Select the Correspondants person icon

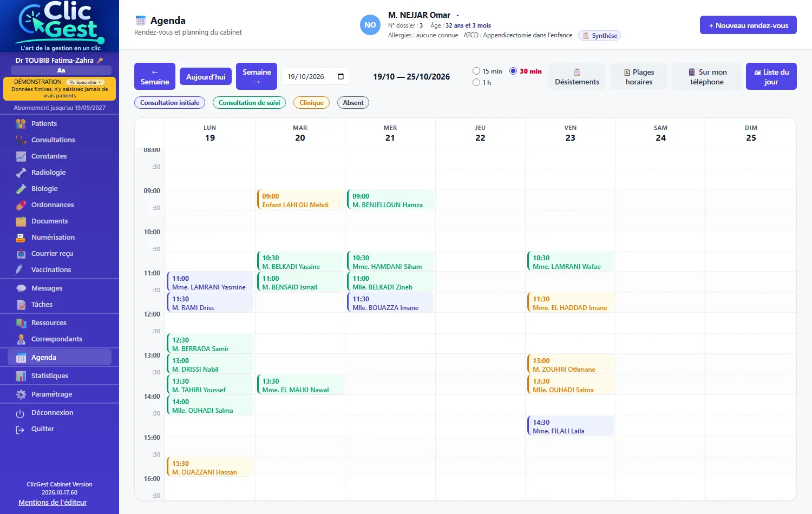[21, 339]
